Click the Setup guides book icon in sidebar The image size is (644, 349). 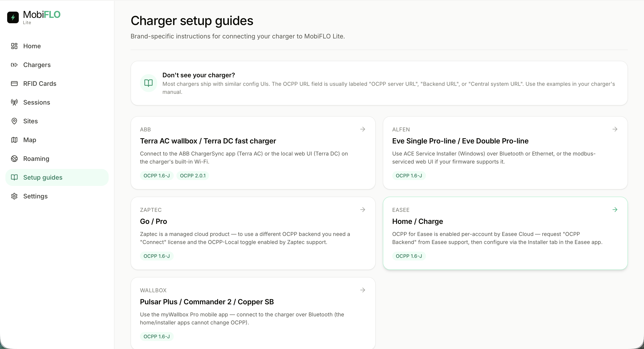(x=14, y=177)
